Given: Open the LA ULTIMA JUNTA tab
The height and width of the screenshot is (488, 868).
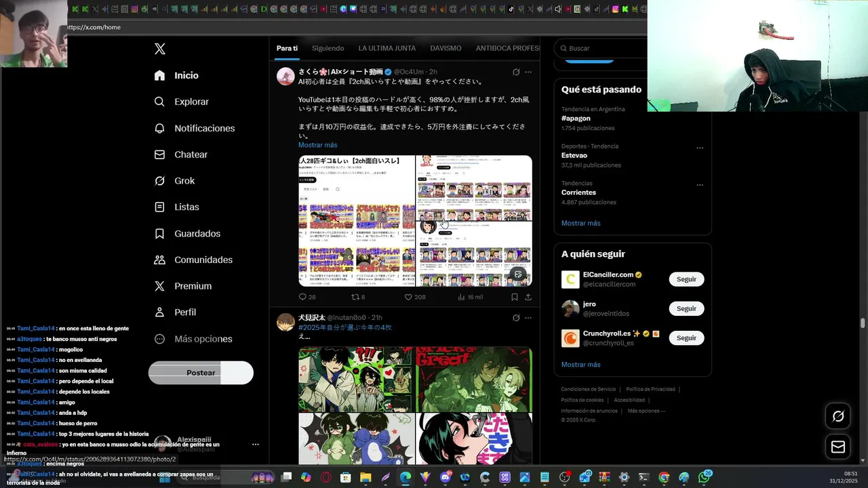Looking at the screenshot, I should click(x=387, y=48).
